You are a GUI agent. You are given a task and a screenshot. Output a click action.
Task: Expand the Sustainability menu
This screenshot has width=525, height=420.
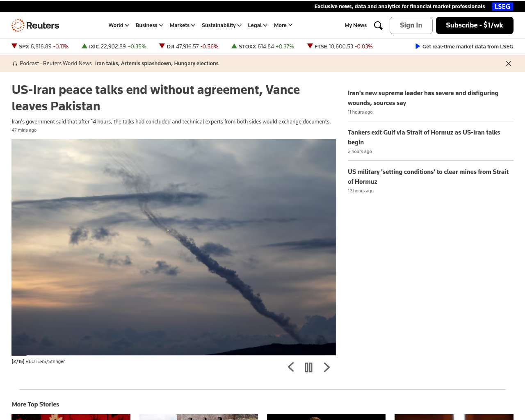click(x=221, y=25)
